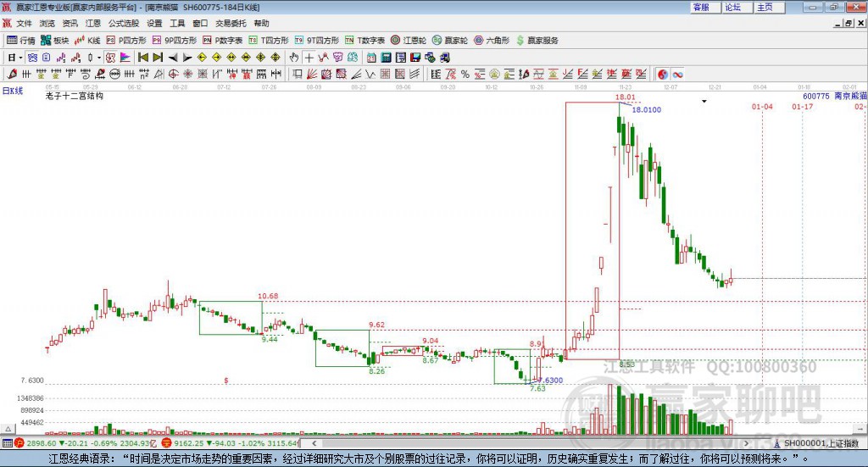
Task: Move chart right with black right arrow
Action: point(187,58)
